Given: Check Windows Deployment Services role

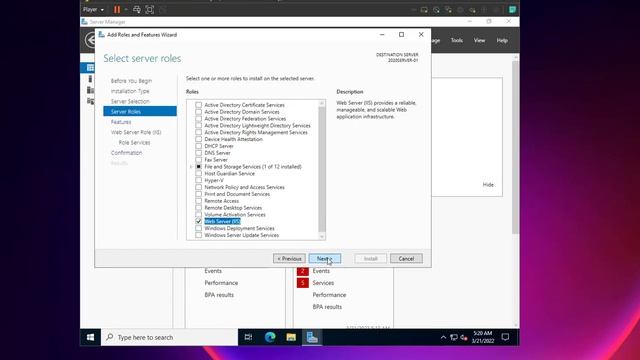Looking at the screenshot, I should pos(198,228).
